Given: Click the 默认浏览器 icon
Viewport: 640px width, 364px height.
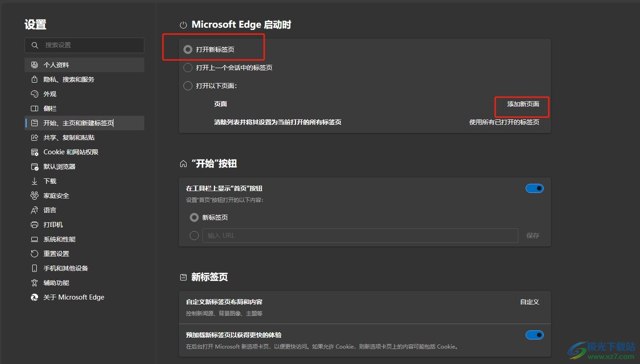Looking at the screenshot, I should pos(34,167).
